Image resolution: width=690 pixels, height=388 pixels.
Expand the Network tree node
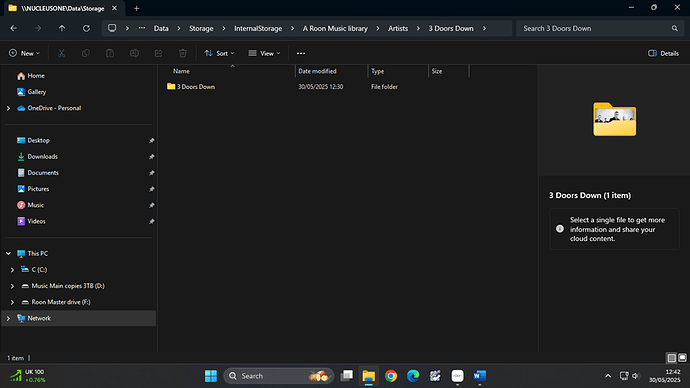tap(8, 318)
